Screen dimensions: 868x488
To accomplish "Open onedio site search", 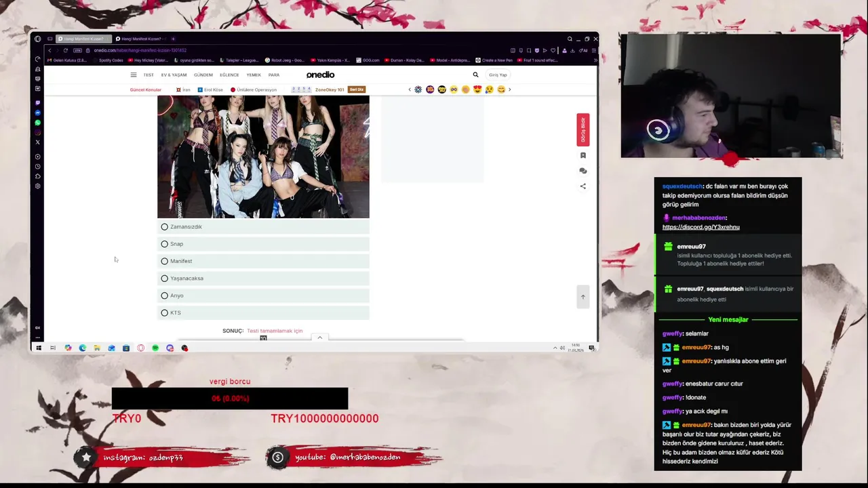I will [475, 75].
